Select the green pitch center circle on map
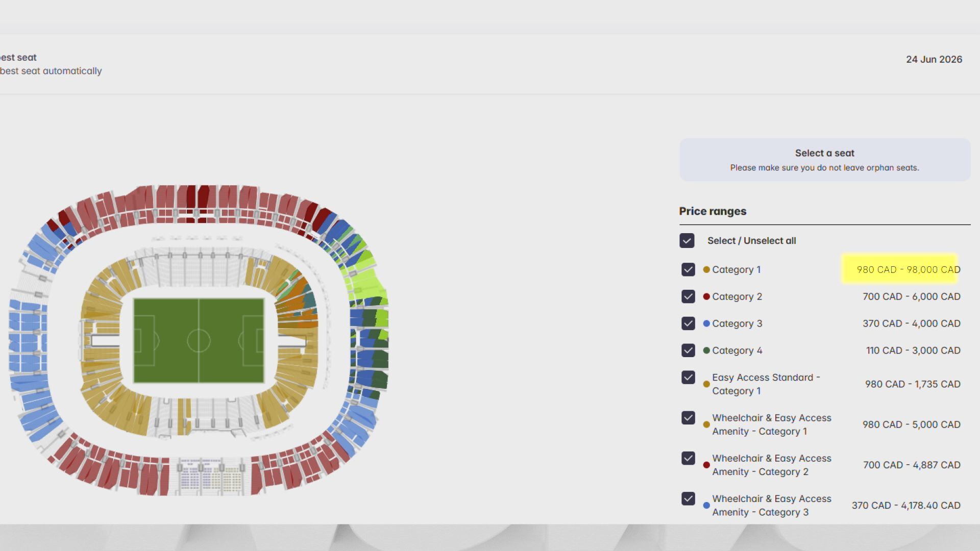 [x=199, y=341]
